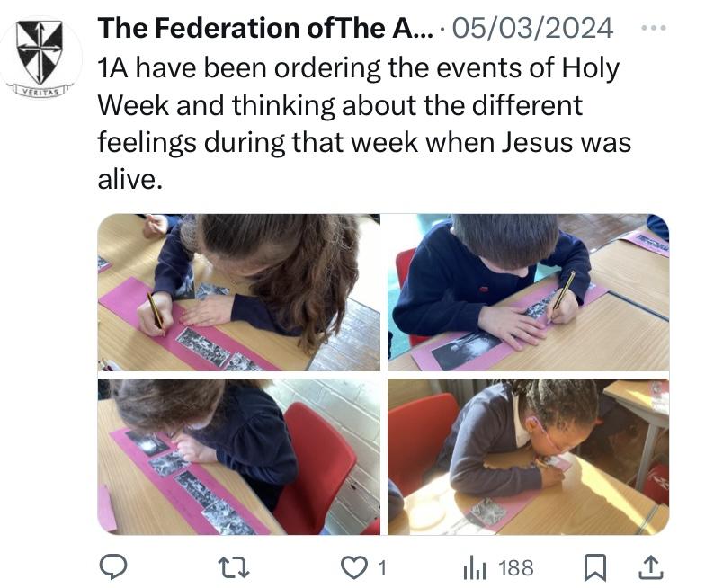Bookmark this tweet
This screenshot has height=588, width=705.
click(594, 567)
